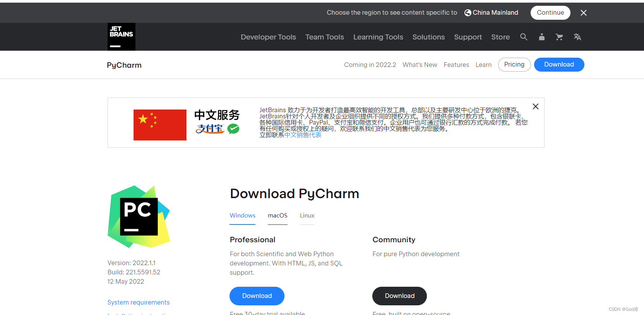
Task: Click the WeChat Pay green icon
Action: point(233,129)
